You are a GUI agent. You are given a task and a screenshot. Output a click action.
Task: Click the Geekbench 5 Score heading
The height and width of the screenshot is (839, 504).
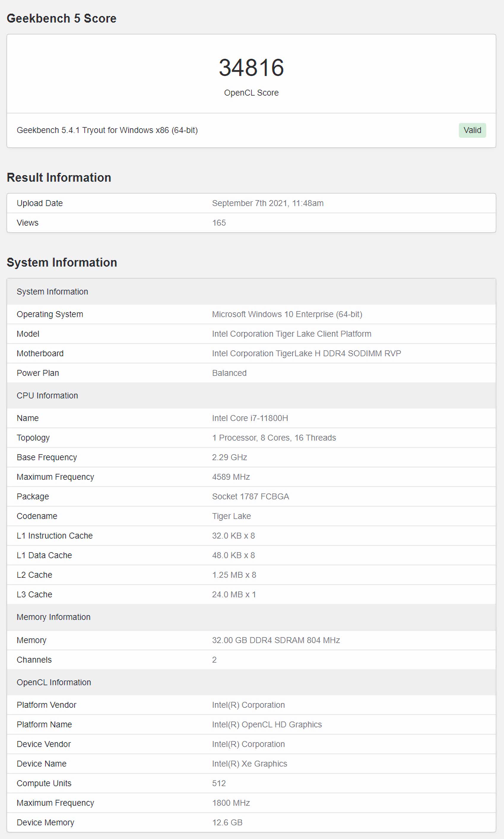tap(61, 18)
